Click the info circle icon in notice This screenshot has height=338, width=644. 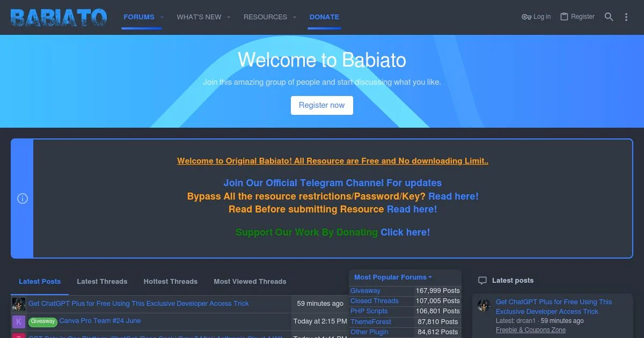coord(23,199)
